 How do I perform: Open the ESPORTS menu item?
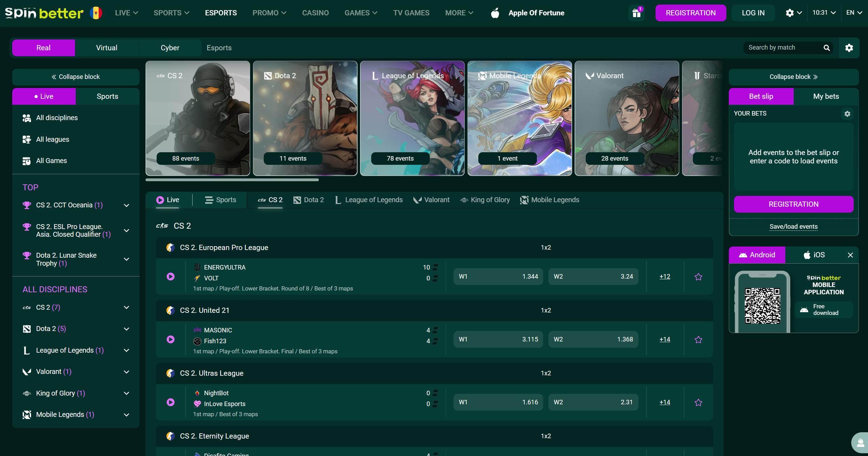(221, 13)
